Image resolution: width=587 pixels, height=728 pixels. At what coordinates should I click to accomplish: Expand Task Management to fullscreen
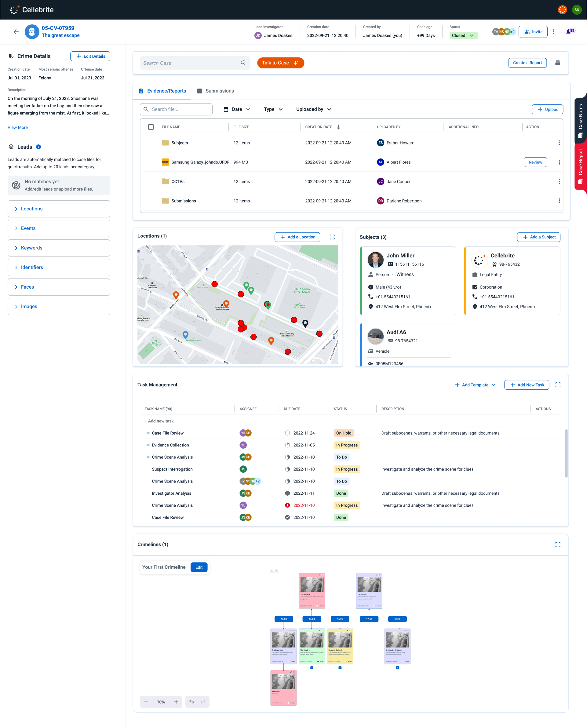pos(558,385)
